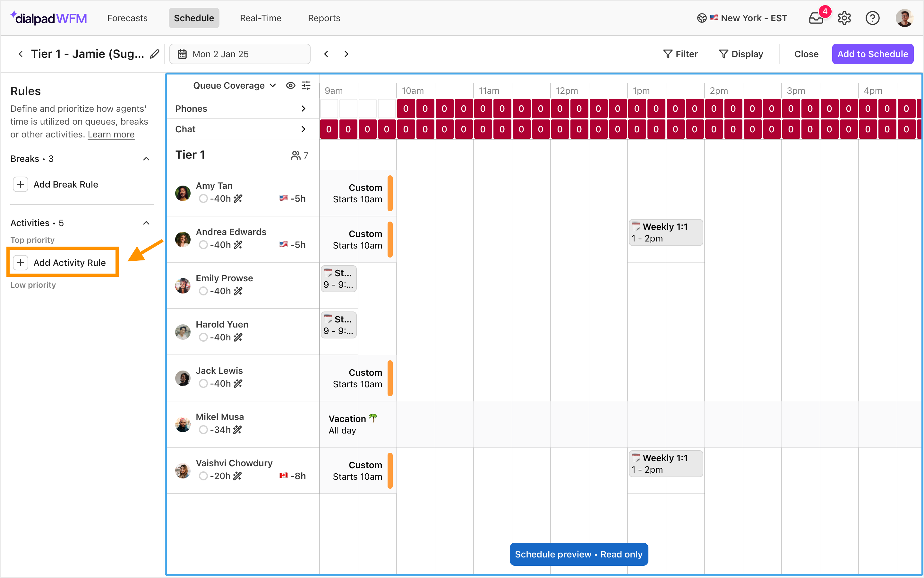Click the globe timezone icon

(x=702, y=18)
